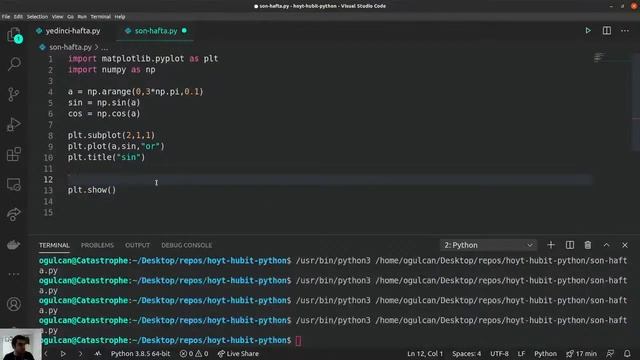Click line 1 import matplotlib.pyplot
The height and width of the screenshot is (360, 640).
pyautogui.click(x=143, y=59)
